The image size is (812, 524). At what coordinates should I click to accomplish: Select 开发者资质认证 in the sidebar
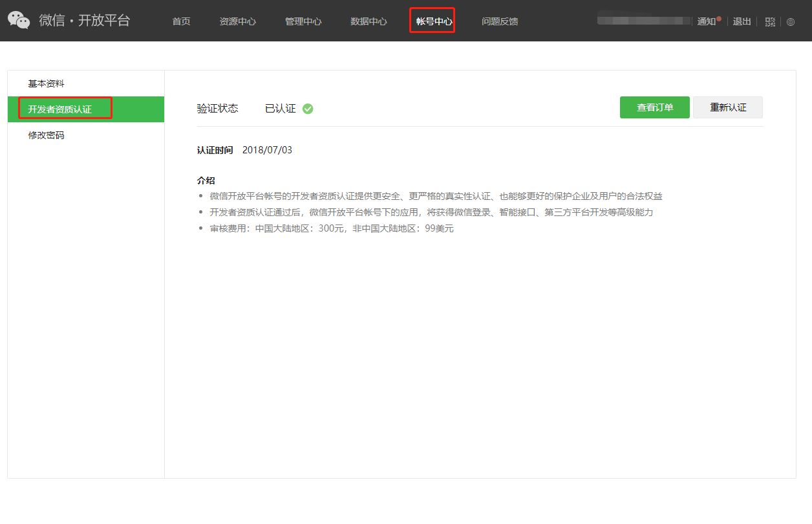[x=86, y=109]
